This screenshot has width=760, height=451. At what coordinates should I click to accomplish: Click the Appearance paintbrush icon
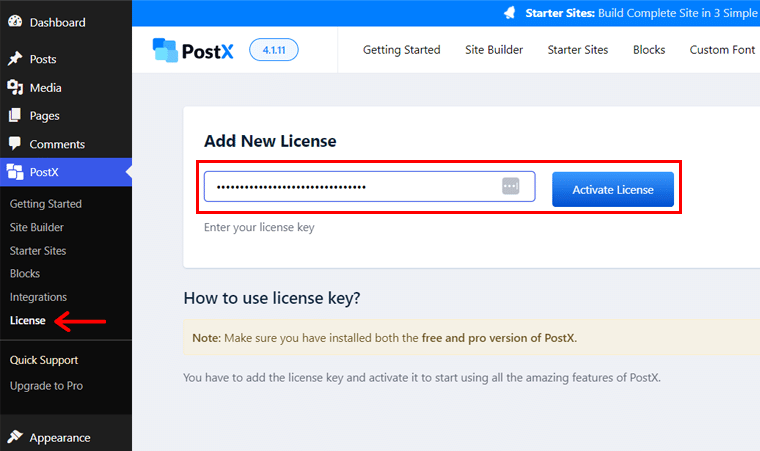(15, 437)
